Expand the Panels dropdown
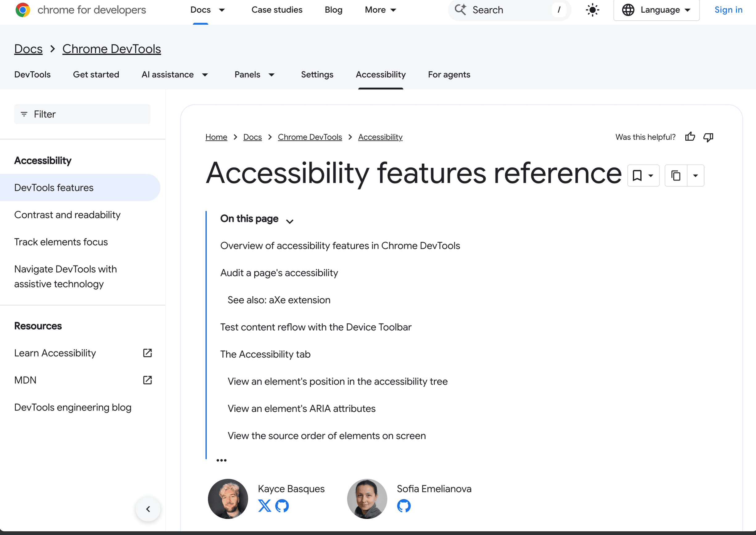Image resolution: width=756 pixels, height=535 pixels. pyautogui.click(x=271, y=75)
